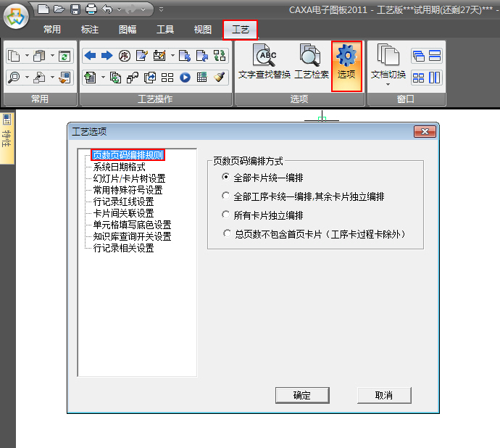Open the 特性 properties side panel tab
The image size is (500, 448).
[7, 138]
